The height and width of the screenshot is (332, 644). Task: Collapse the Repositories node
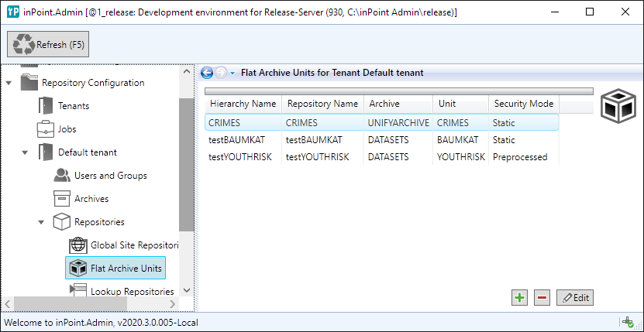[42, 222]
